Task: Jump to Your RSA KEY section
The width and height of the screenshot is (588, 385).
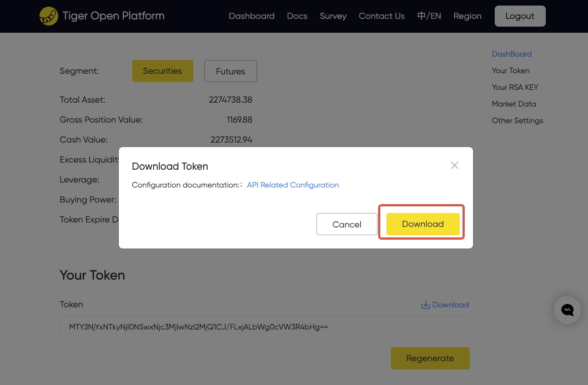Action: click(x=515, y=87)
